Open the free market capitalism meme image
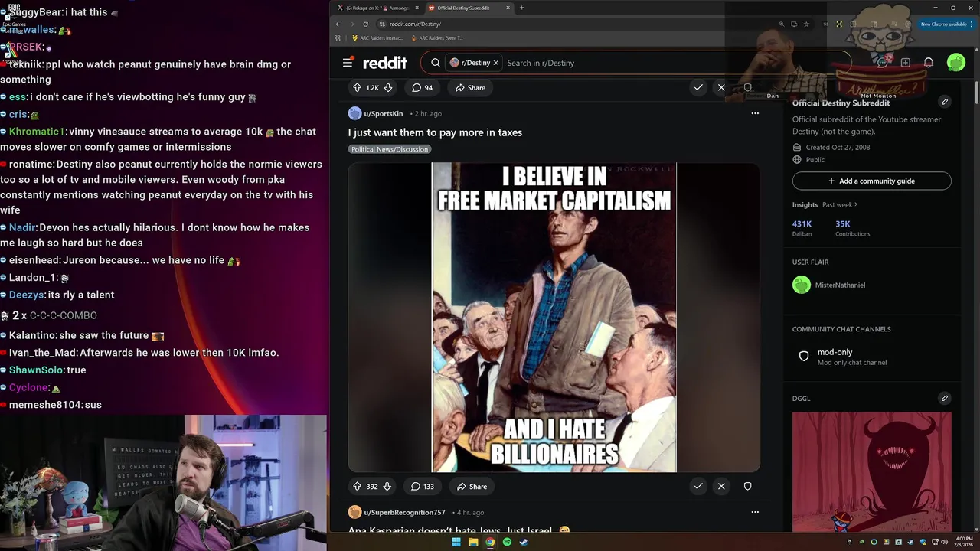The height and width of the screenshot is (551, 980). [x=554, y=317]
